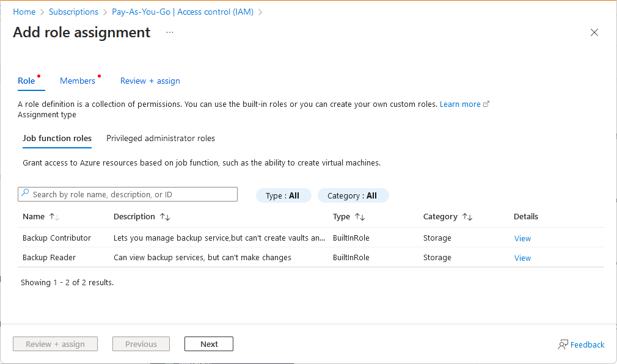This screenshot has height=364, width=617.
Task: Select Privileged administrator roles tab
Action: pos(161,138)
